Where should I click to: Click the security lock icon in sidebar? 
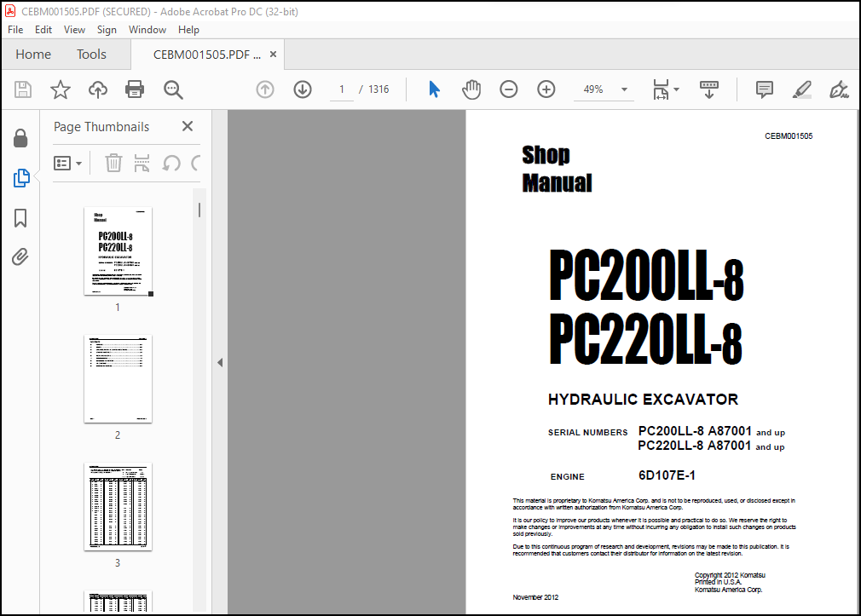(x=20, y=138)
